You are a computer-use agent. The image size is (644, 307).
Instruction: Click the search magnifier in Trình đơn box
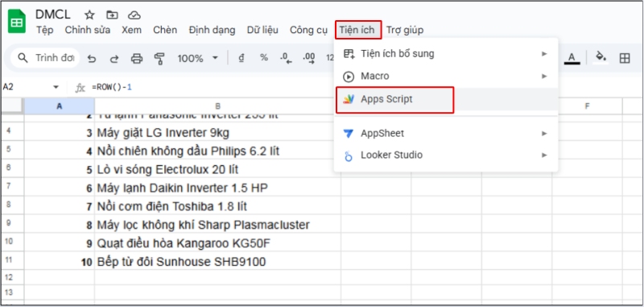tap(23, 58)
